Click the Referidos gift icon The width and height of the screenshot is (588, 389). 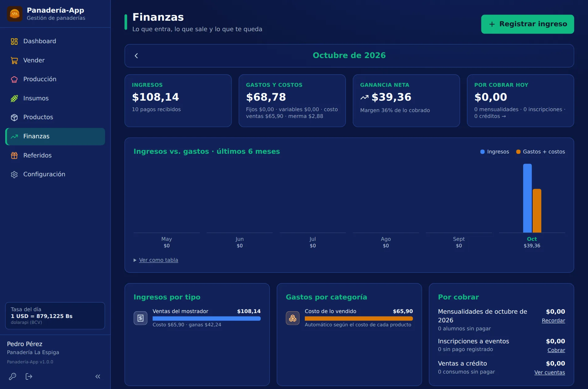pyautogui.click(x=14, y=156)
